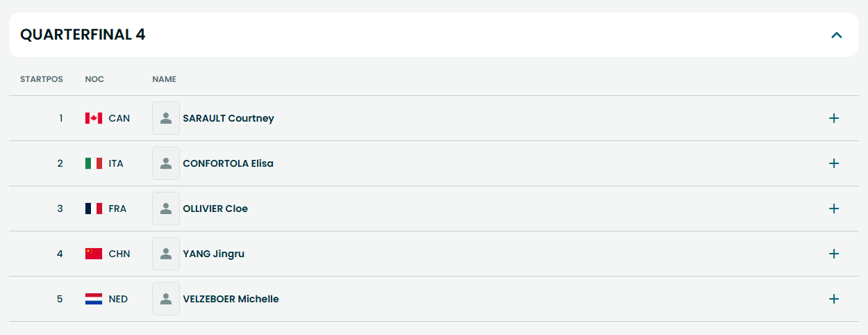Click the STARTPOS column header

point(42,79)
